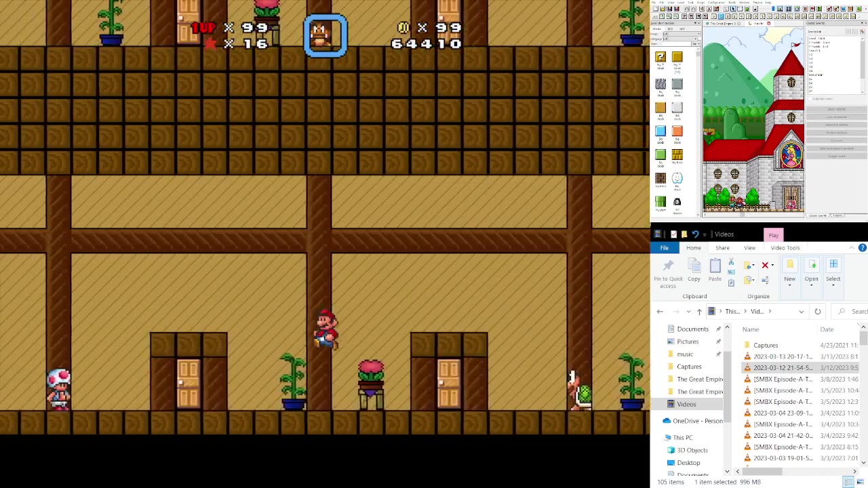
Task: Open the Select dropdown in ribbon
Action: (833, 273)
